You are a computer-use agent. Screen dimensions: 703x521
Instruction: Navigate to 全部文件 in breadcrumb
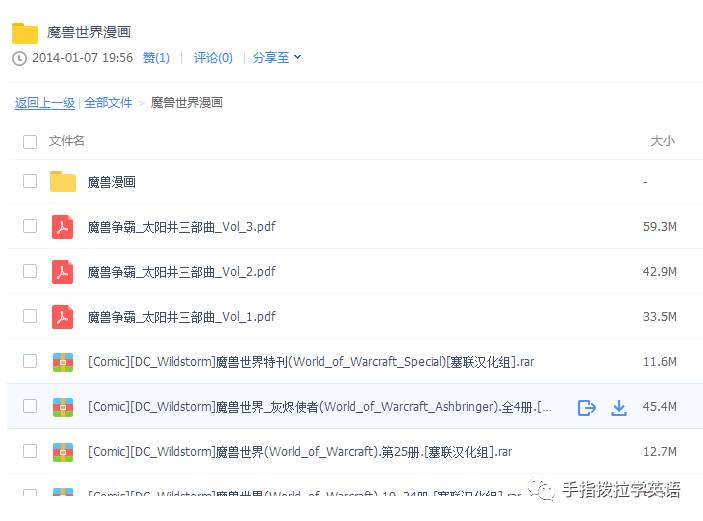[x=108, y=103]
